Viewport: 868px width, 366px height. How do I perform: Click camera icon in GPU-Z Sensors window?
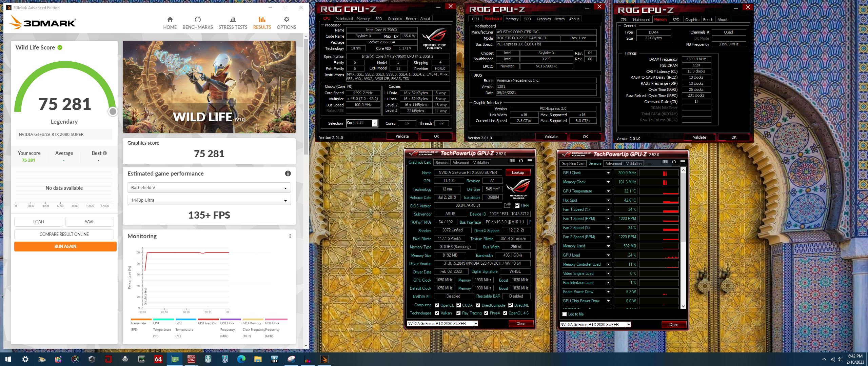665,162
